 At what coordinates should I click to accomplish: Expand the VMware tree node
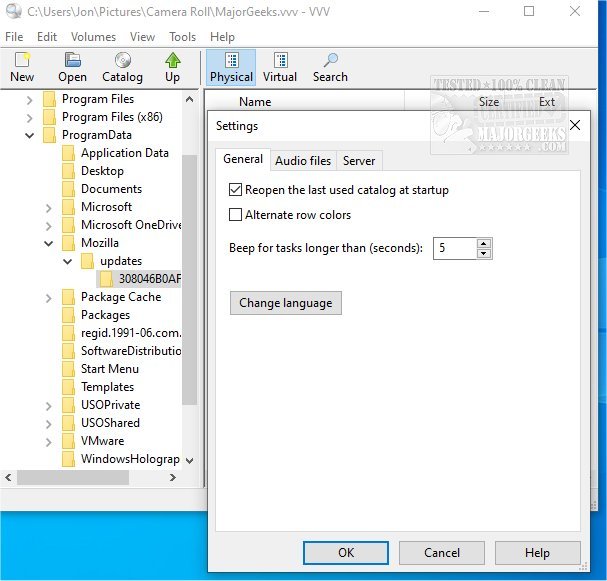[x=48, y=442]
